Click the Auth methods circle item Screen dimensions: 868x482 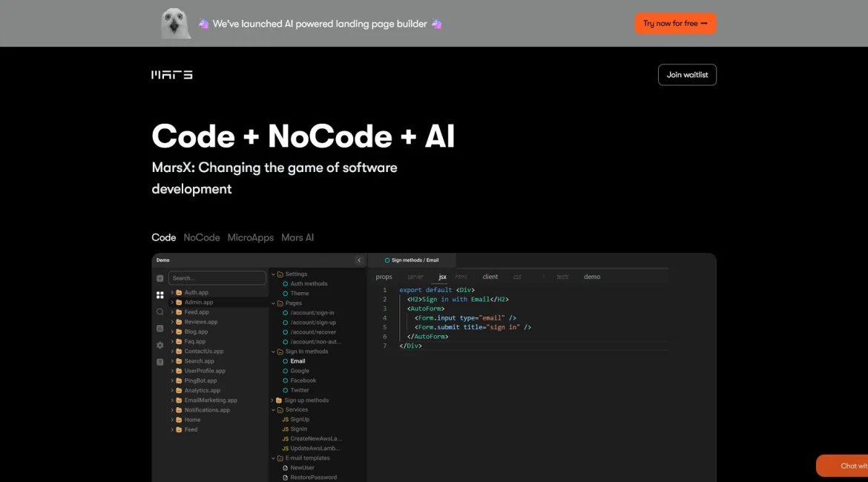[305, 283]
